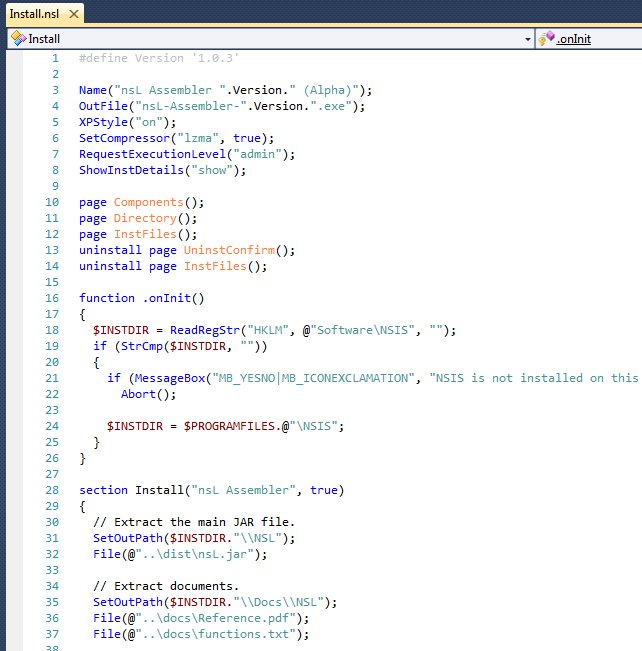Click the Install icon in navigation bar

tap(19, 39)
